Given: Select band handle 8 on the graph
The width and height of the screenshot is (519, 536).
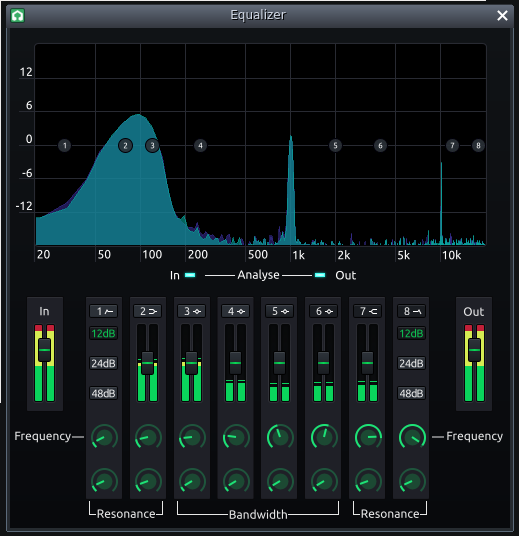Looking at the screenshot, I should coord(478,146).
